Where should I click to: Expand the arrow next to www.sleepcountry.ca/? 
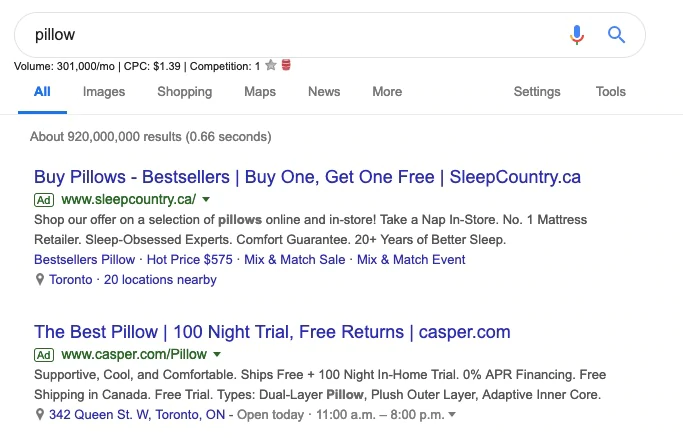tap(206, 200)
